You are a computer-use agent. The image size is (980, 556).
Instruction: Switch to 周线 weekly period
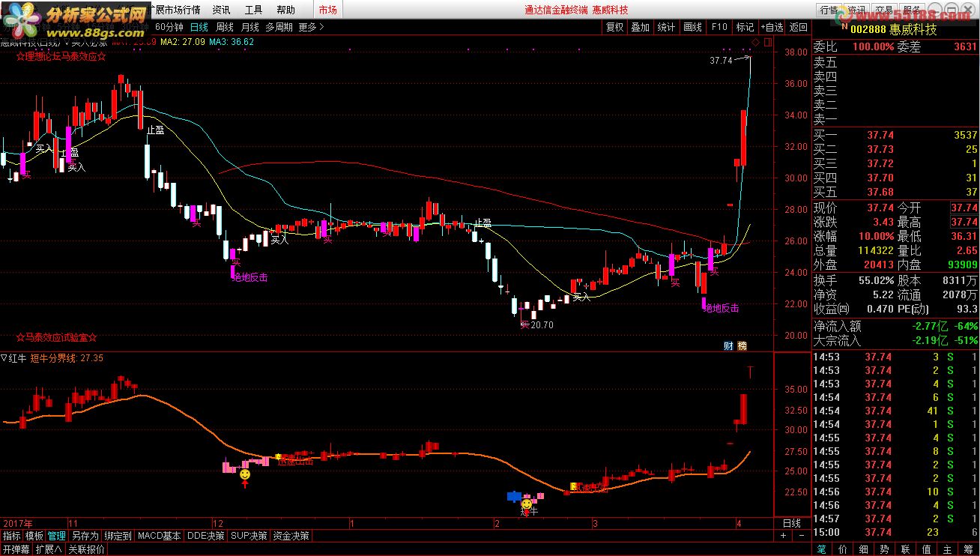point(225,27)
